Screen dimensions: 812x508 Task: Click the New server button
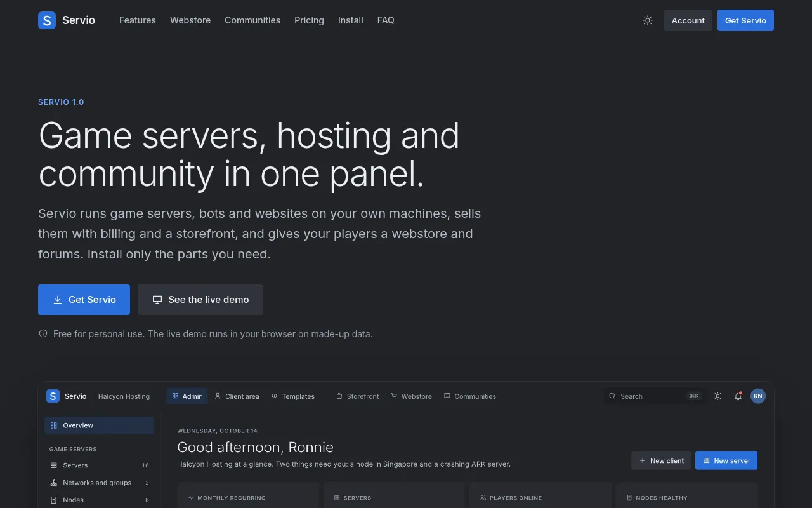coord(726,460)
